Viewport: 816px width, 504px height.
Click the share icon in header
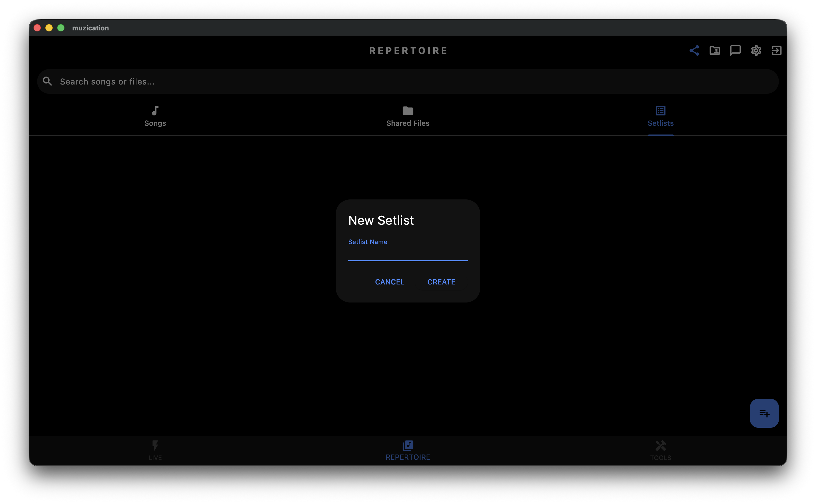click(694, 50)
